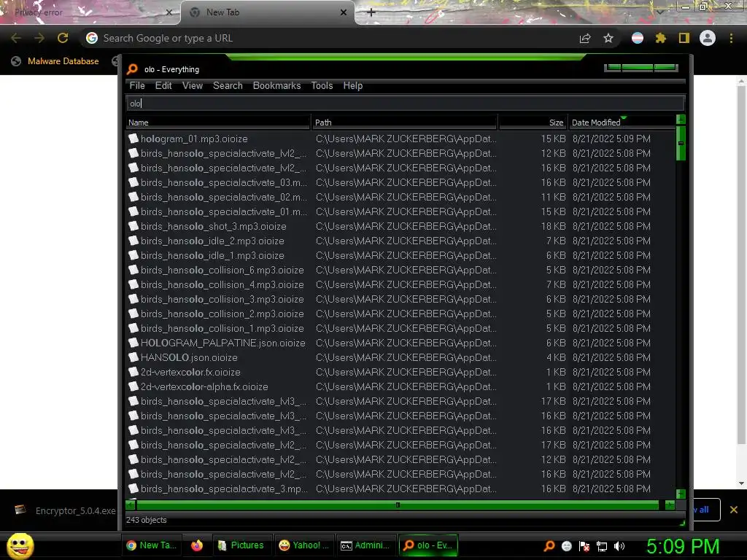The width and height of the screenshot is (747, 560).
Task: Select file icon for birds_hansolo_collision_6.mp3.oioize
Action: click(133, 270)
